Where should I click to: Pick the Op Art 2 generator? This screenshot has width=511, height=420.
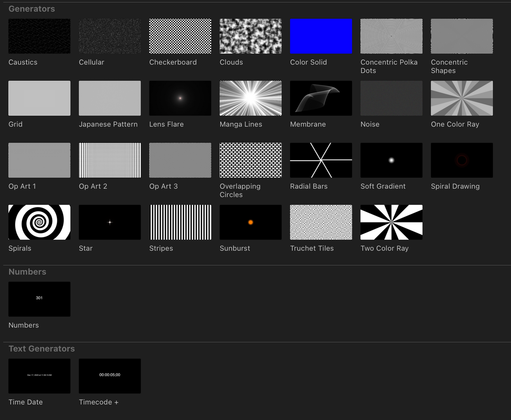pos(110,160)
